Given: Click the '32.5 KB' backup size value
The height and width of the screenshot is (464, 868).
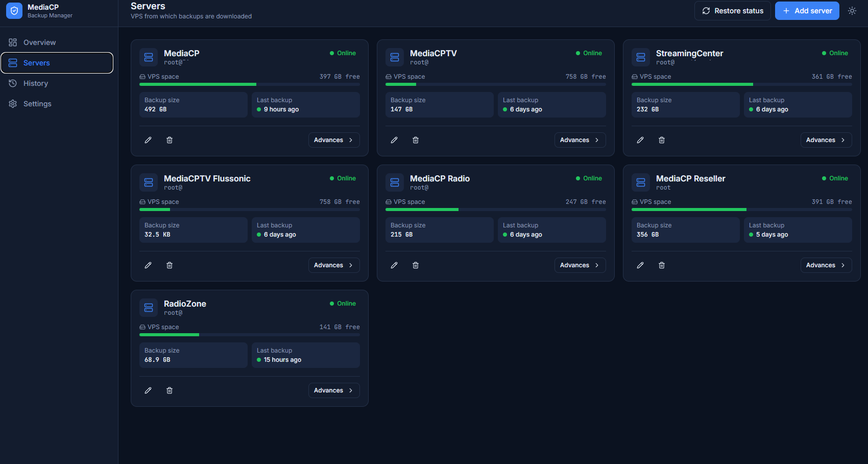Looking at the screenshot, I should [157, 235].
